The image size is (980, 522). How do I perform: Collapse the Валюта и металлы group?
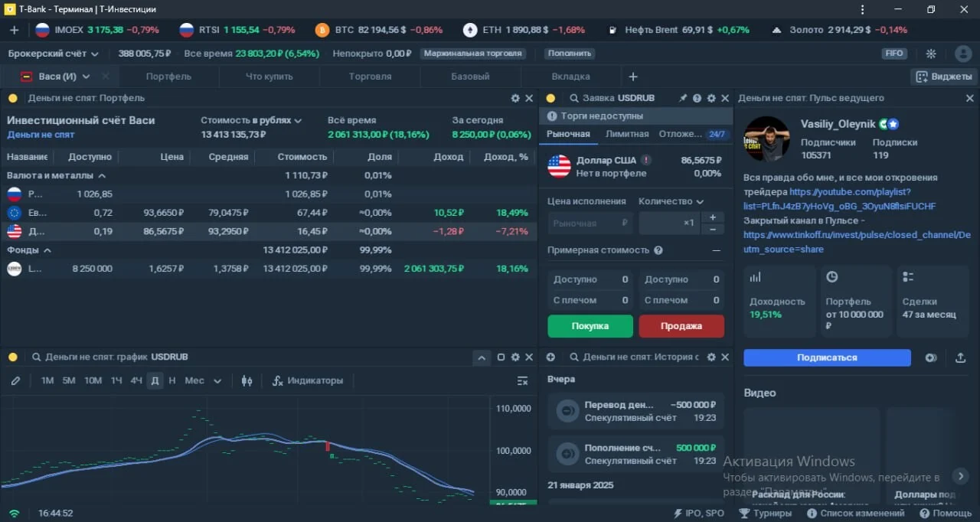[102, 175]
